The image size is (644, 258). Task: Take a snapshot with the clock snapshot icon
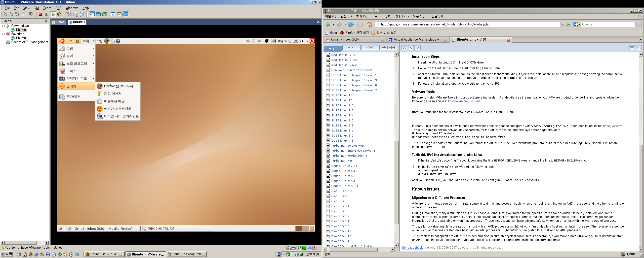[x=69, y=14]
